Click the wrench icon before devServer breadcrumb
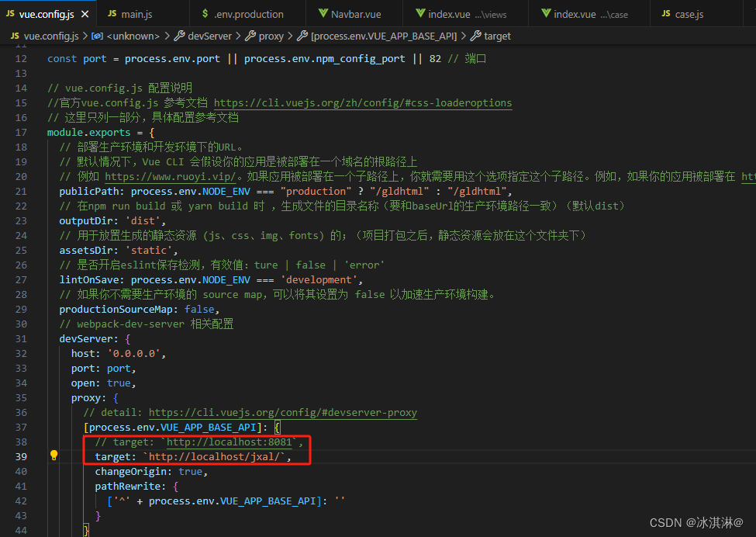This screenshot has height=537, width=756. click(179, 36)
